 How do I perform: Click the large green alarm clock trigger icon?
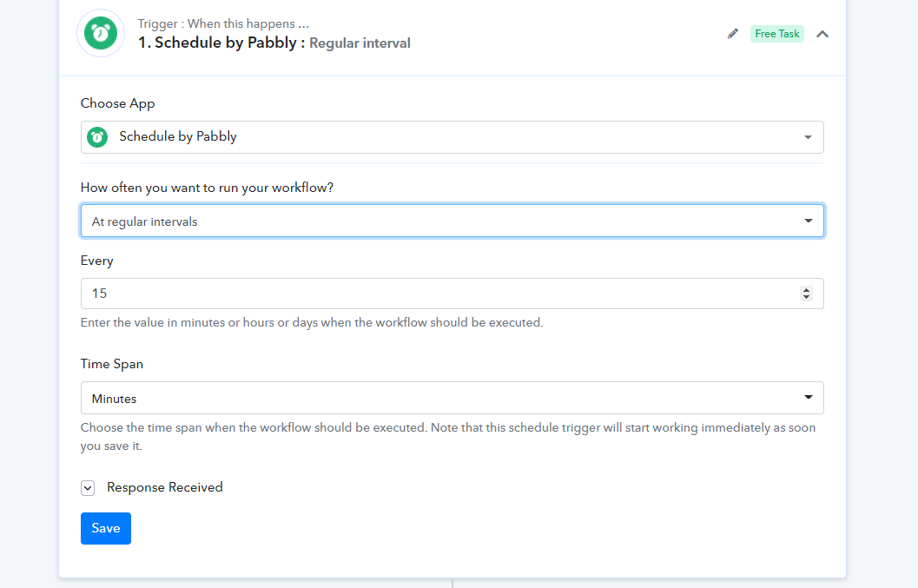click(101, 33)
